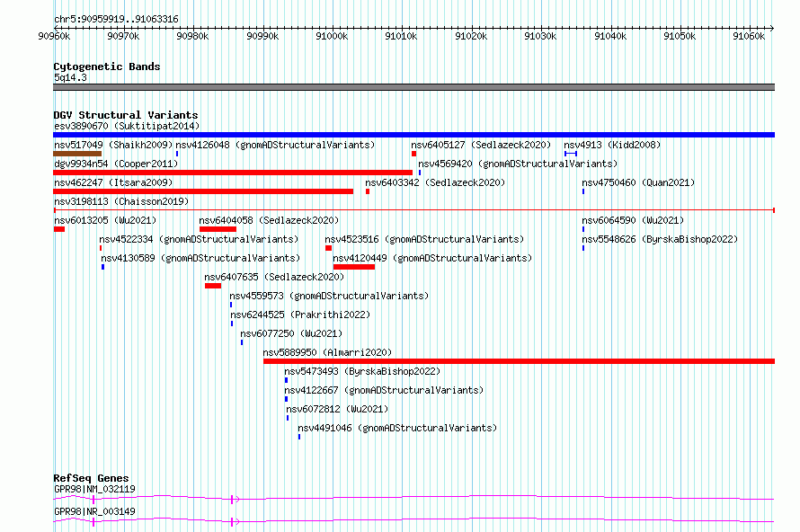
Task: Open nsv4522334 gnomAD variant label
Action: point(199,239)
